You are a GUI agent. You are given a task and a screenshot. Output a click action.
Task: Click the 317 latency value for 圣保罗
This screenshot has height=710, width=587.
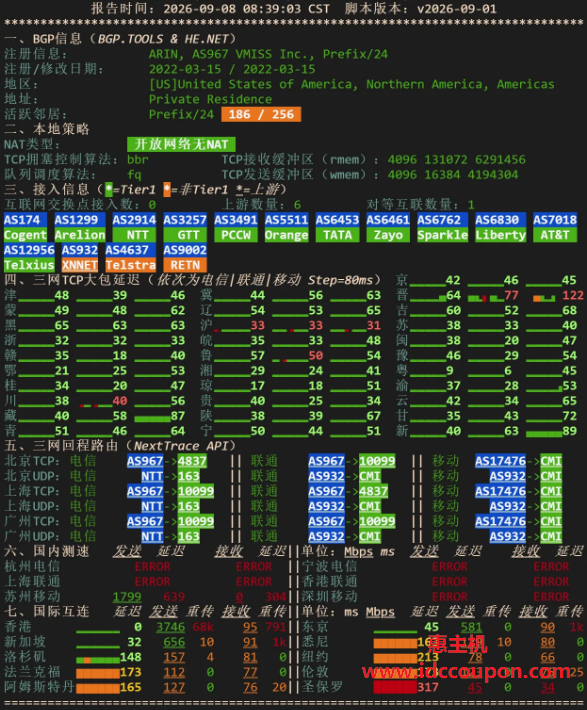[428, 687]
